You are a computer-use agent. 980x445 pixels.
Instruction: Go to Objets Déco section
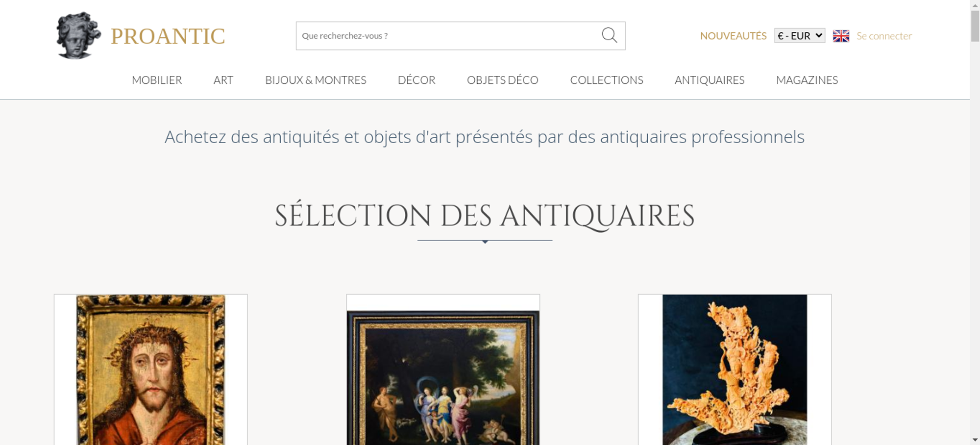tap(503, 80)
